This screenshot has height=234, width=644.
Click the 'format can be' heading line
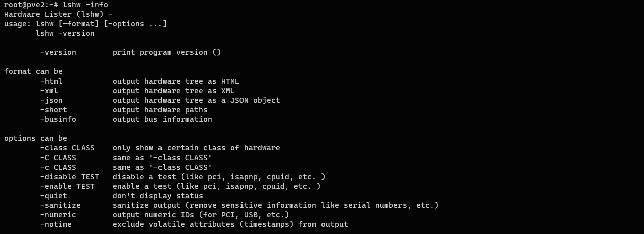pyautogui.click(x=33, y=71)
